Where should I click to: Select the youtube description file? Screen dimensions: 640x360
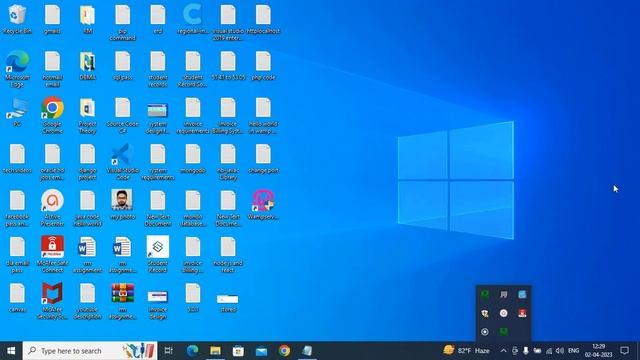point(87,302)
